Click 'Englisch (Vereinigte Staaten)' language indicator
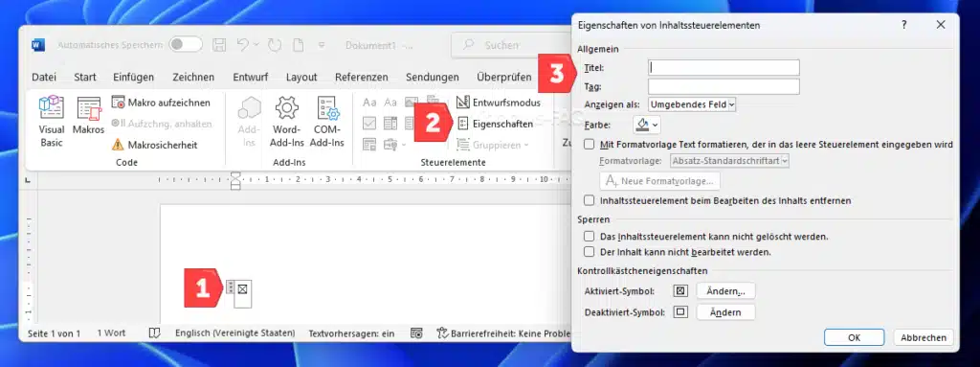The width and height of the screenshot is (980, 367). point(235,333)
